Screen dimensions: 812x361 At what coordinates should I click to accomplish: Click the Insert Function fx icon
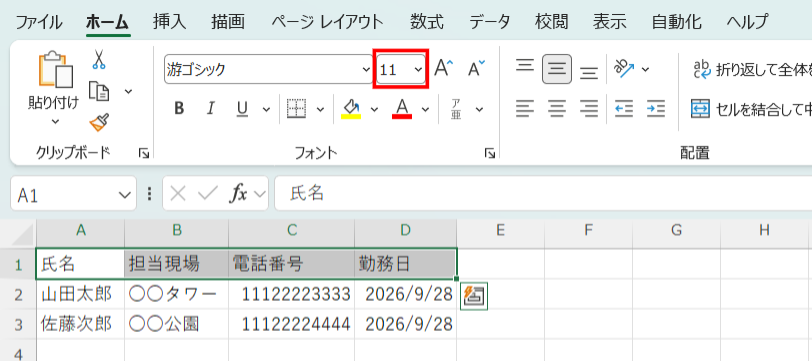239,194
